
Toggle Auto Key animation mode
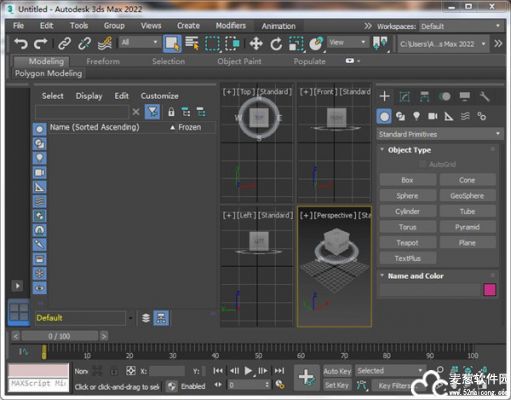point(337,371)
